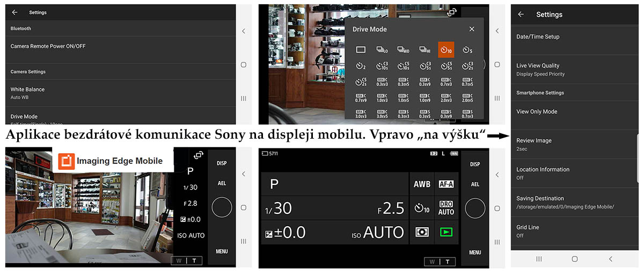Choose continuous shooting MID drive mode
Viewport: 644px width, 273px height.
pyautogui.click(x=403, y=49)
